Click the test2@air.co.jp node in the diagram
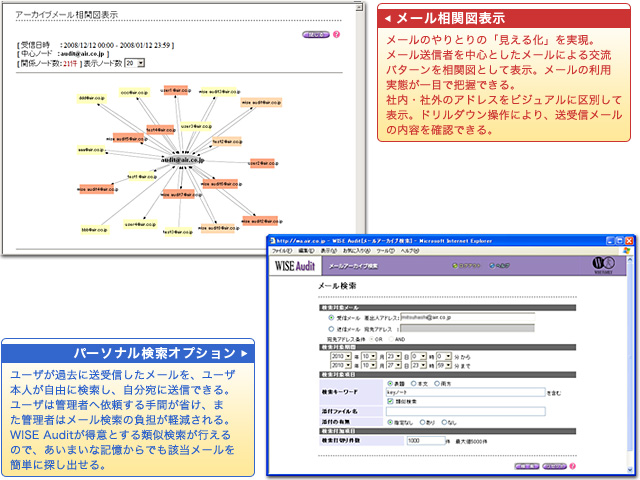Viewport: 640px width, 480px height. [227, 142]
